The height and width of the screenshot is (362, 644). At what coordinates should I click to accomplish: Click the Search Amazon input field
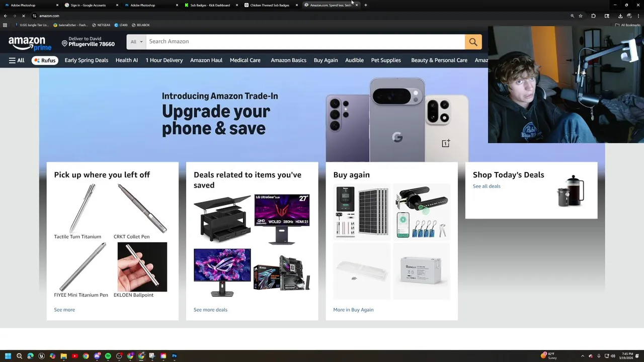click(305, 42)
